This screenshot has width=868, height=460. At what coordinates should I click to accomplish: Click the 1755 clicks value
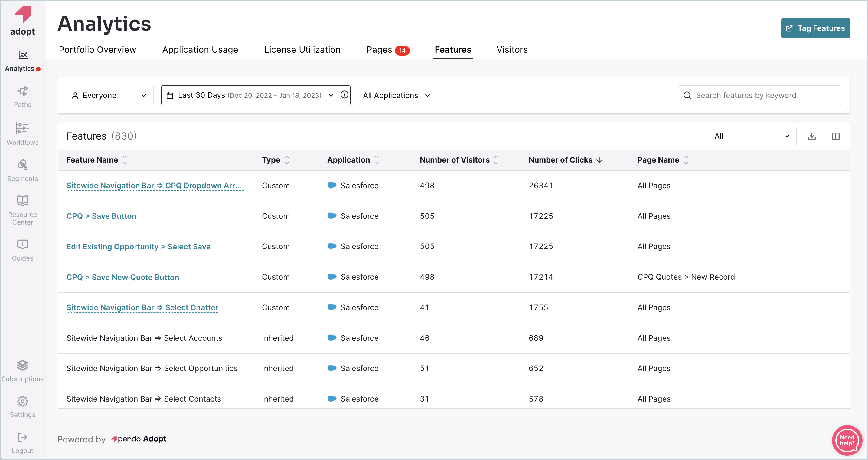tap(538, 307)
